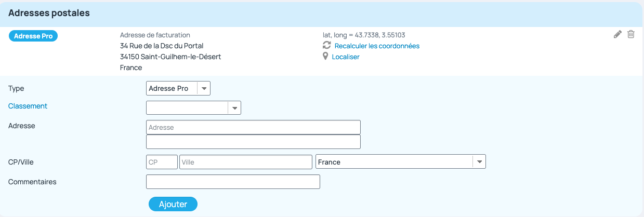Viewport: 644px width, 217px height.
Task: Click the blue Classement label link
Action: [28, 106]
